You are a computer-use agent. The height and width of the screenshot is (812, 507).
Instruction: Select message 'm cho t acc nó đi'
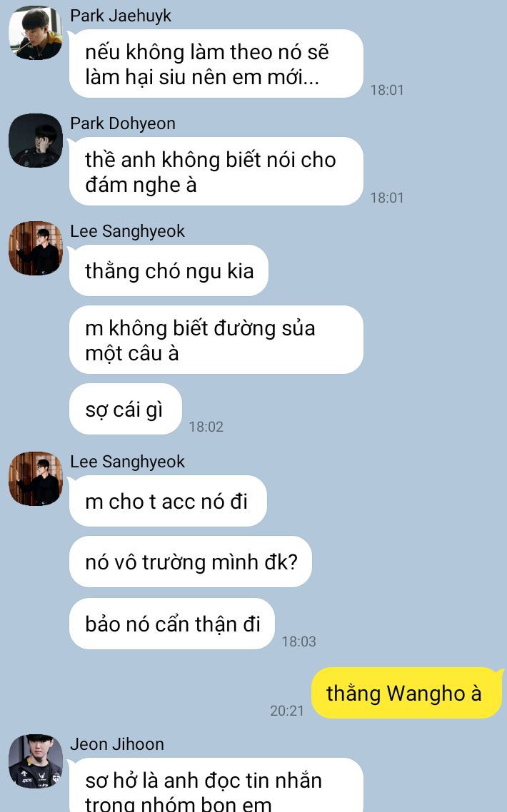[x=168, y=501]
